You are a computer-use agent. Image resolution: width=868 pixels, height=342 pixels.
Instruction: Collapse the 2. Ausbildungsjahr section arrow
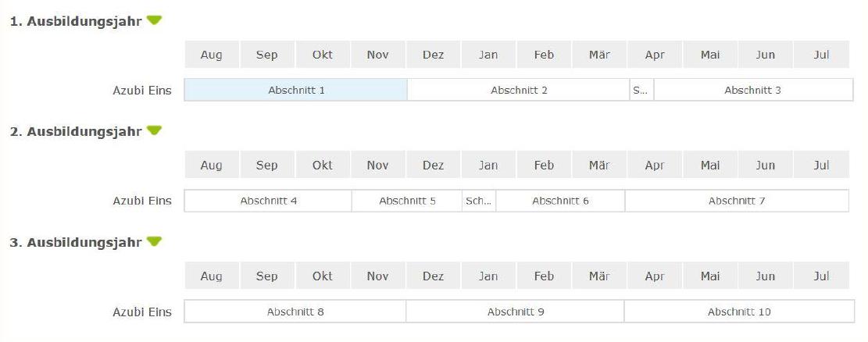point(154,130)
